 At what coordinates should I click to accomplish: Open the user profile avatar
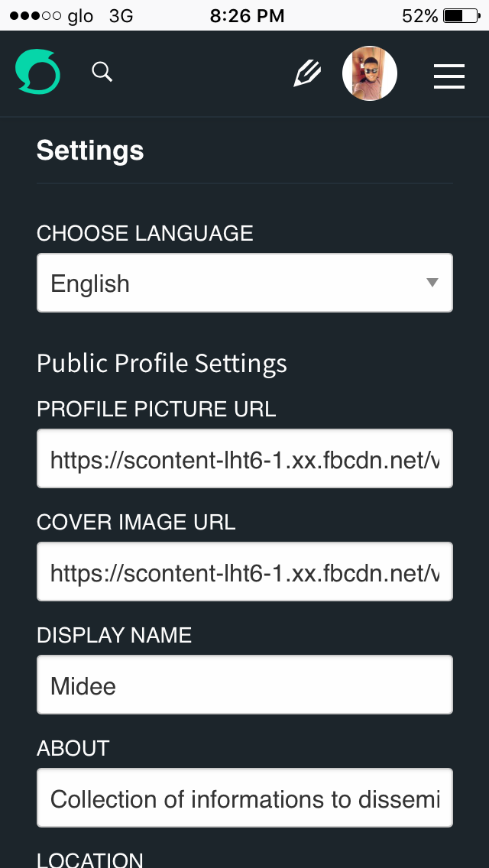(370, 73)
